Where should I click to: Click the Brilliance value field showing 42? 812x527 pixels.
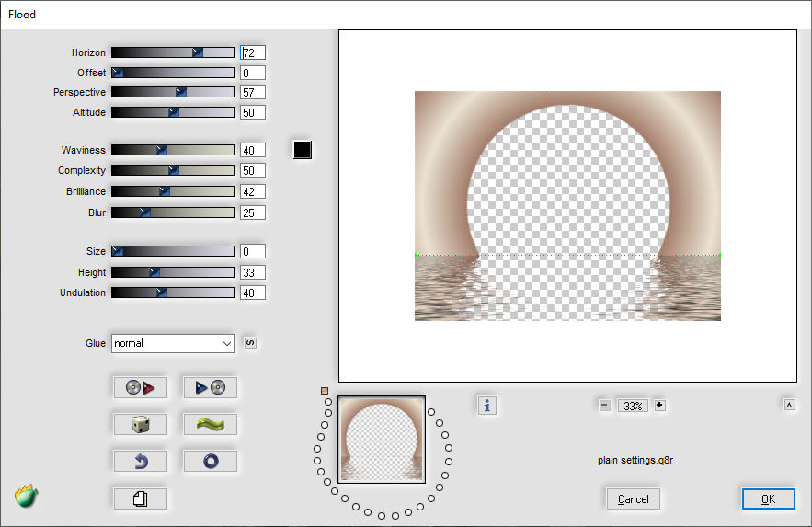(x=253, y=191)
